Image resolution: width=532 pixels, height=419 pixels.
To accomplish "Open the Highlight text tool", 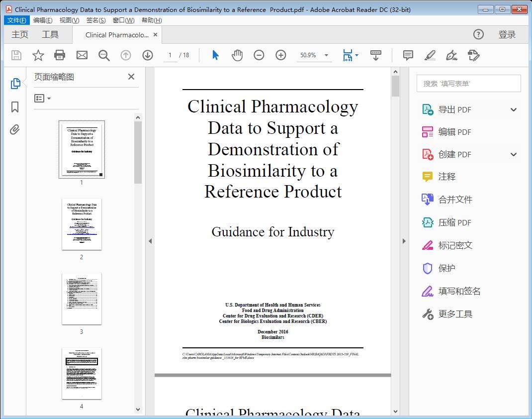I will 430,56.
